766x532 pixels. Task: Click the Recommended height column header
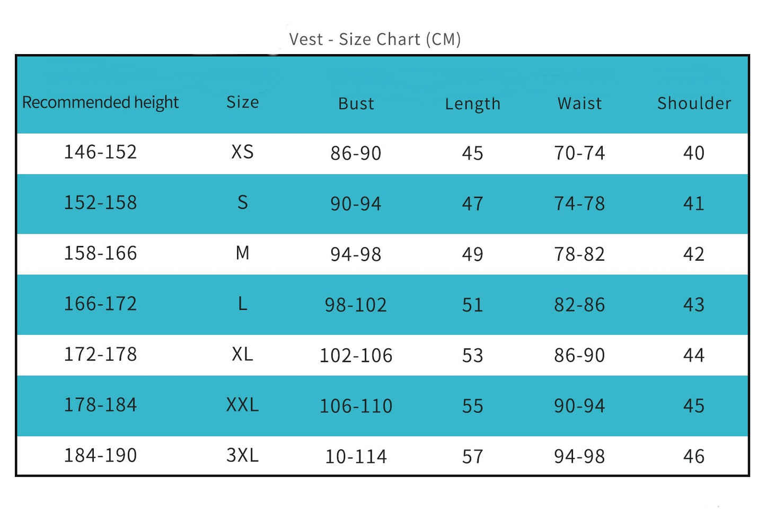coord(100,102)
